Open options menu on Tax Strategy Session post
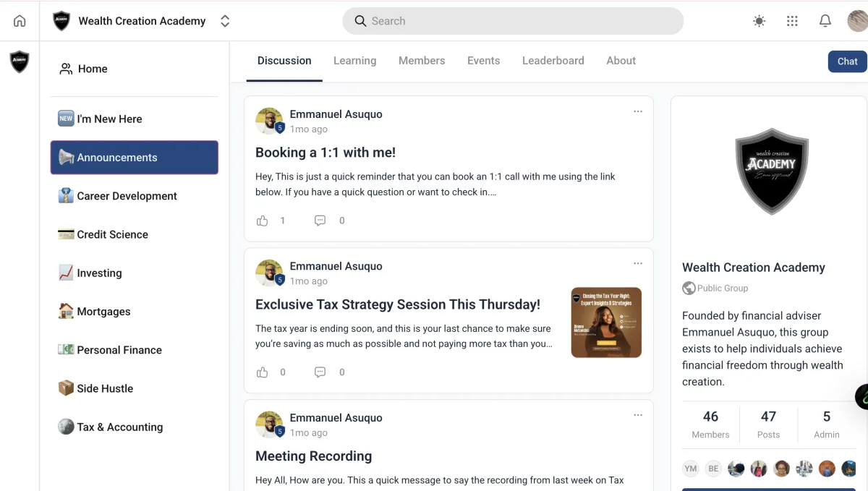Image resolution: width=868 pixels, height=491 pixels. (x=638, y=263)
